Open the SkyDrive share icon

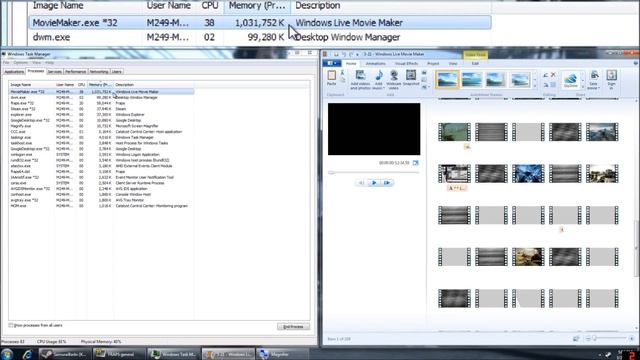coord(571,80)
